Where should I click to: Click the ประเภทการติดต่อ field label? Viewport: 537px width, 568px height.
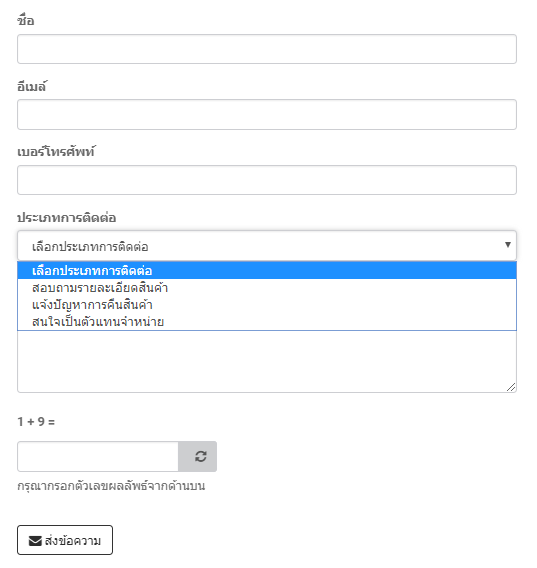pos(67,217)
